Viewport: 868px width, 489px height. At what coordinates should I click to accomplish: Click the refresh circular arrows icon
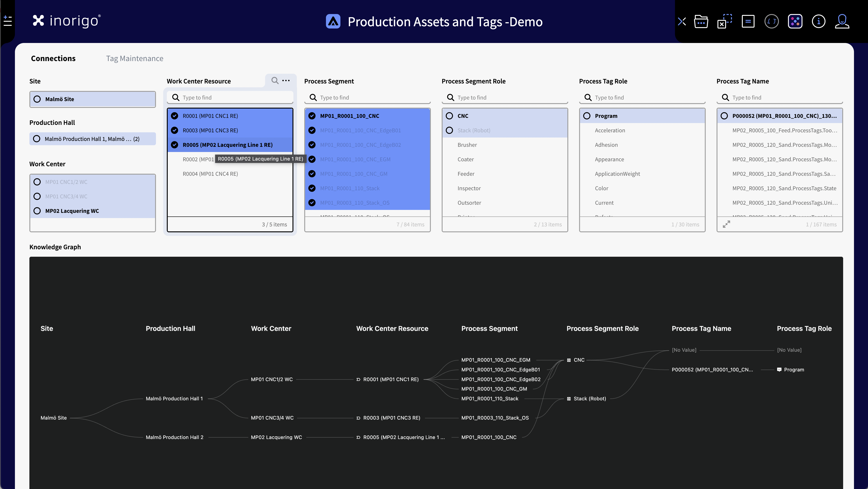point(771,21)
